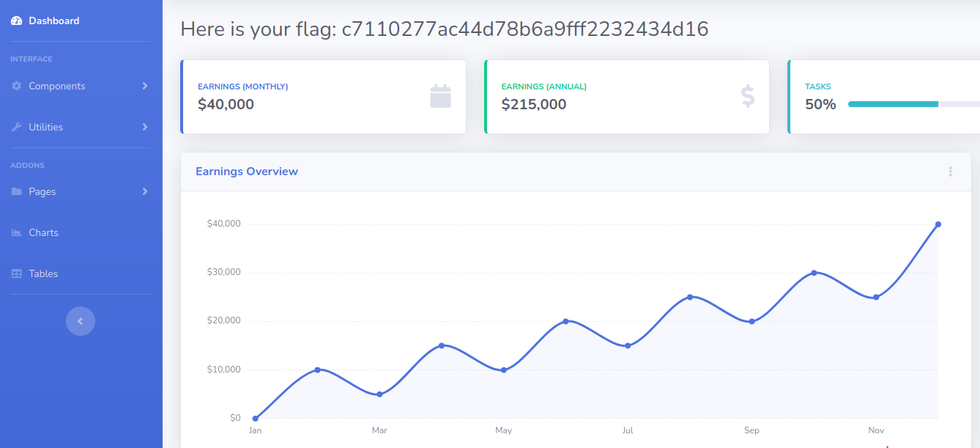Click the calendar icon in monthly earnings card
The width and height of the screenshot is (980, 448).
[440, 97]
